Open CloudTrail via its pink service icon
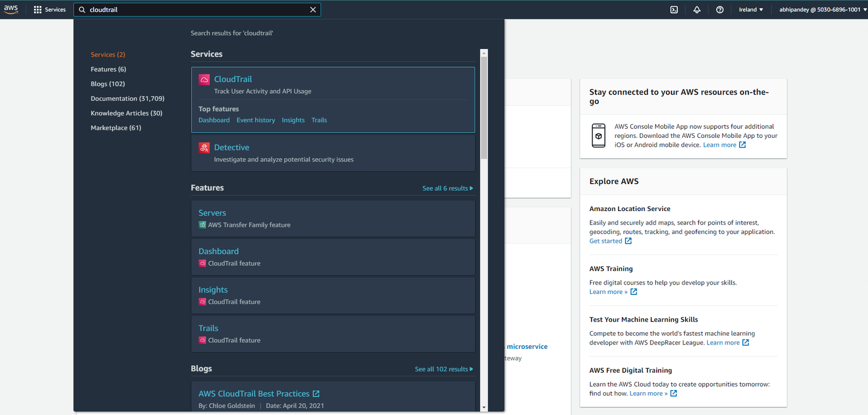The width and height of the screenshot is (868, 415). click(204, 79)
